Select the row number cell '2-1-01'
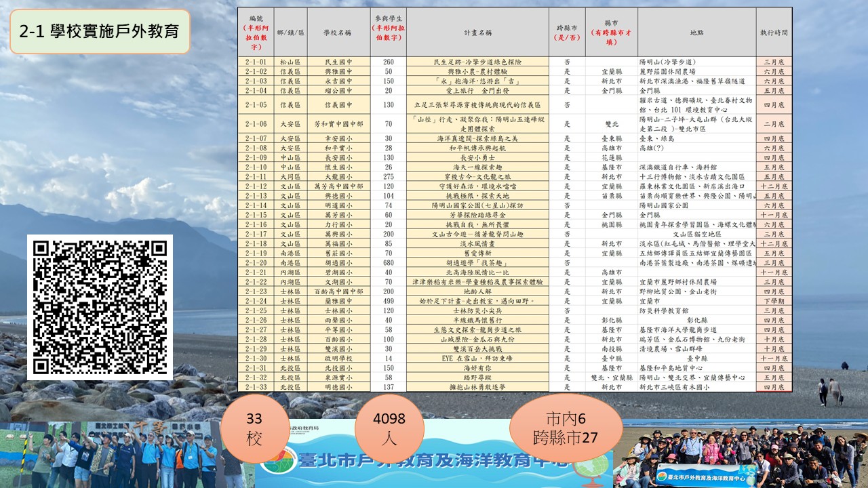This screenshot has width=868, height=488. tap(256, 62)
